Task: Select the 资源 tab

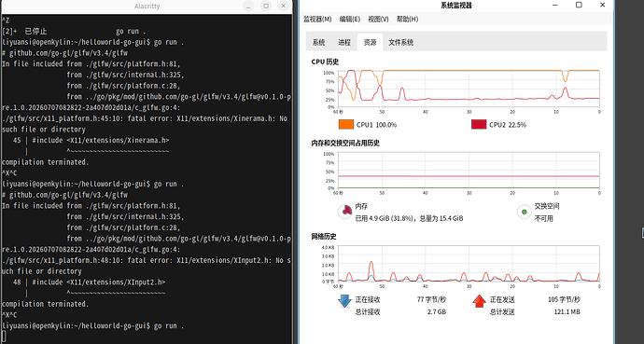Action: tap(370, 42)
